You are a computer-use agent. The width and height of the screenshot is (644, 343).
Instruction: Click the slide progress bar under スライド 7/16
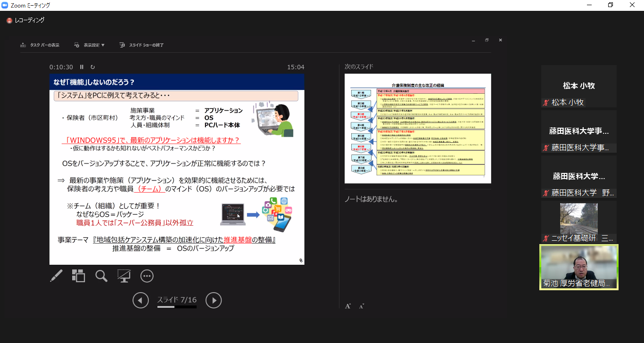(x=177, y=307)
